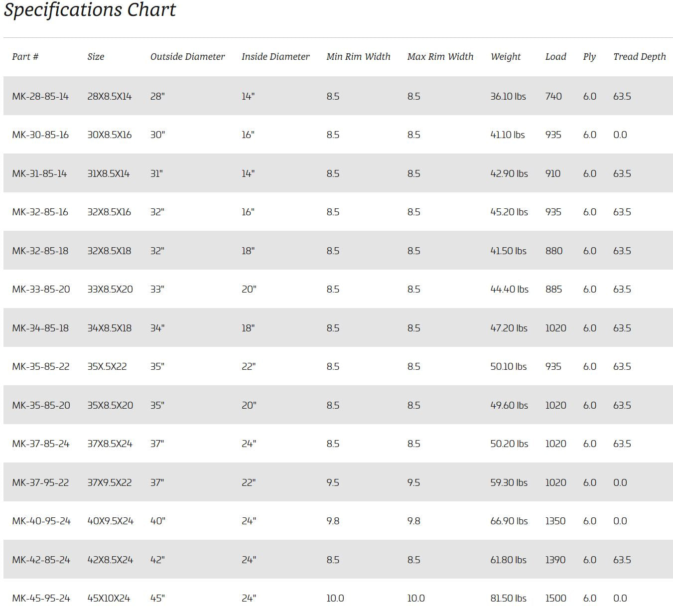
Task: Select the 45" outside diameter cell
Action: (157, 598)
